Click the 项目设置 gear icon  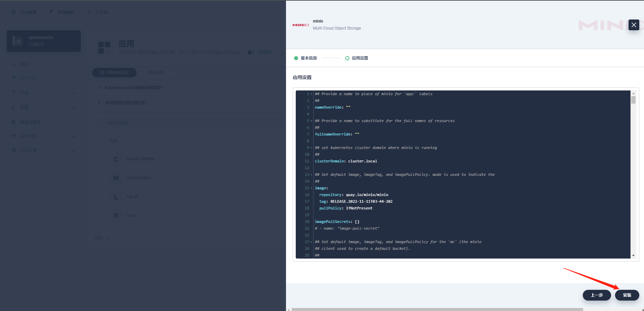click(x=14, y=150)
